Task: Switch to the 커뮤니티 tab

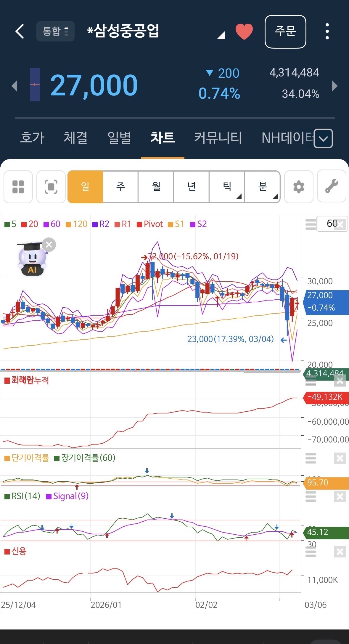Action: click(x=218, y=138)
